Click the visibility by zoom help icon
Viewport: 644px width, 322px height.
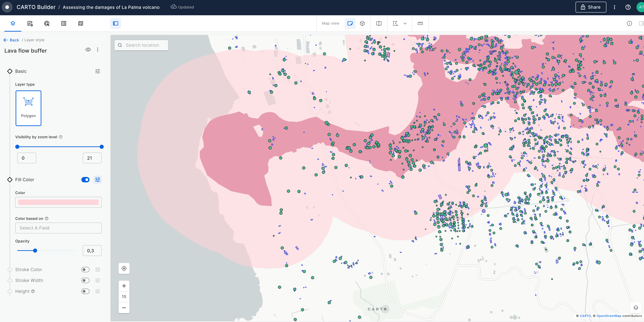pyautogui.click(x=61, y=137)
